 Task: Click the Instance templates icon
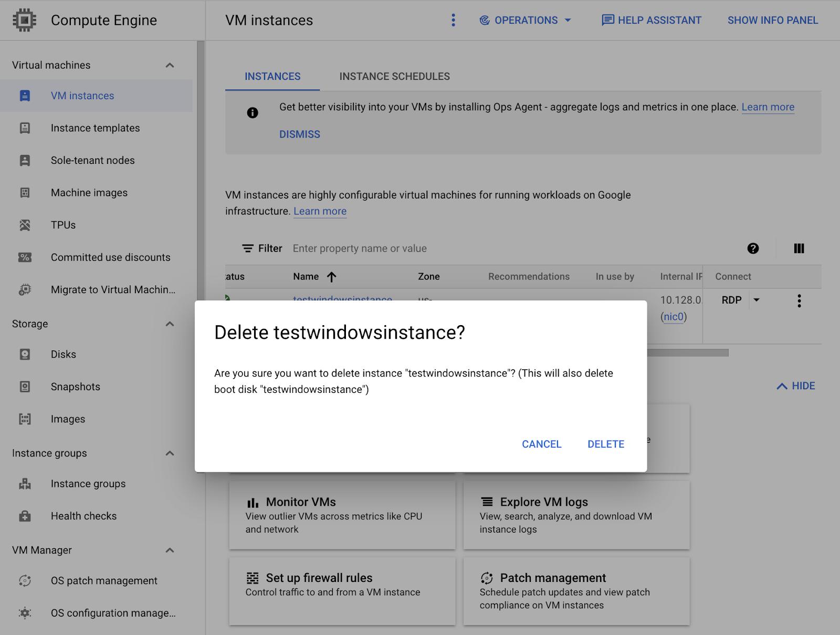coord(25,128)
